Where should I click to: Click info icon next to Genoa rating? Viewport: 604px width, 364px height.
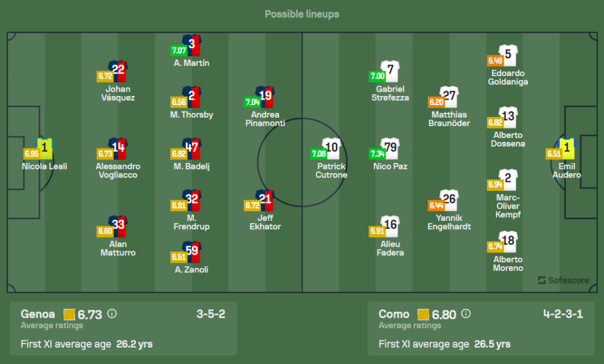pos(112,313)
